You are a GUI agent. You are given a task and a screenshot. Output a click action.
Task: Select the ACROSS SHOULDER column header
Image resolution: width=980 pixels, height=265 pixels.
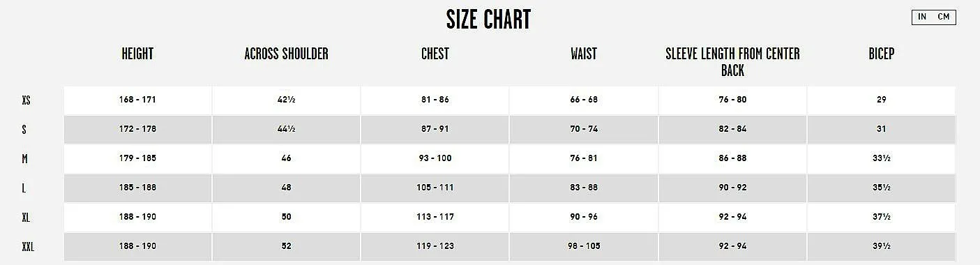tap(286, 54)
